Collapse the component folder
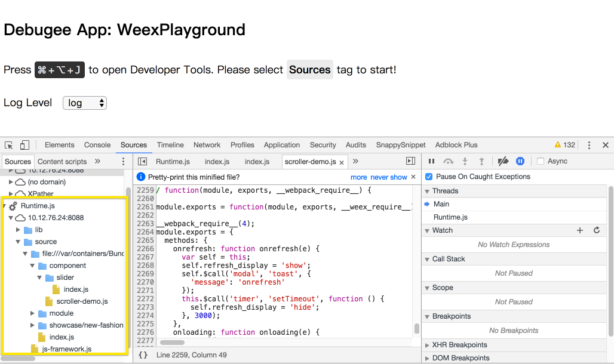This screenshot has width=614, height=364. click(32, 266)
